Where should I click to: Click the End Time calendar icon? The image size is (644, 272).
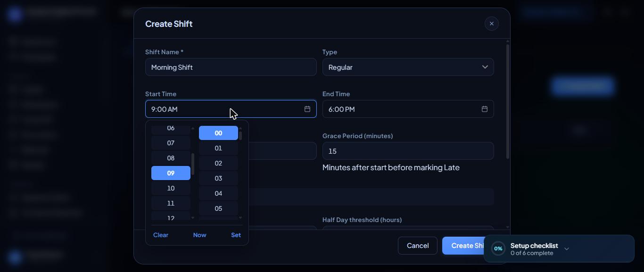484,109
